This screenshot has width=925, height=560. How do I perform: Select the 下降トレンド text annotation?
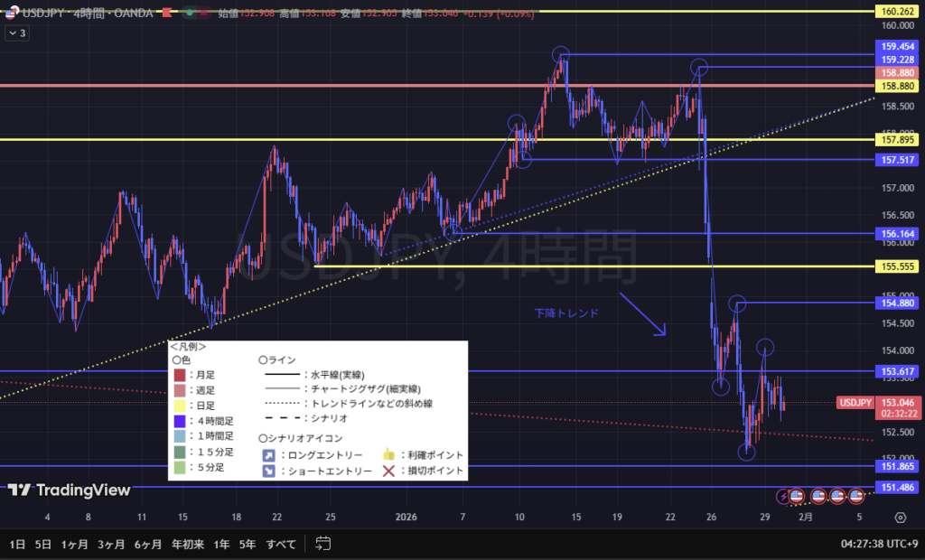pyautogui.click(x=565, y=313)
